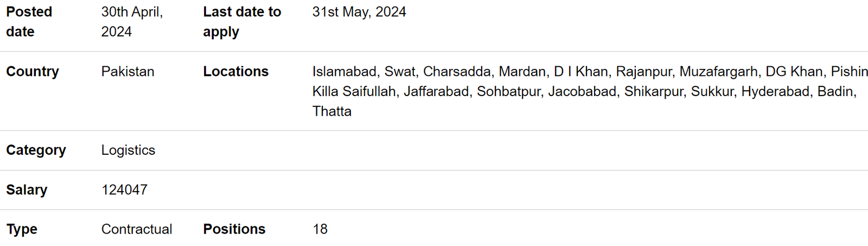868x246 pixels.
Task: Select the Pakistan country value
Action: click(127, 72)
